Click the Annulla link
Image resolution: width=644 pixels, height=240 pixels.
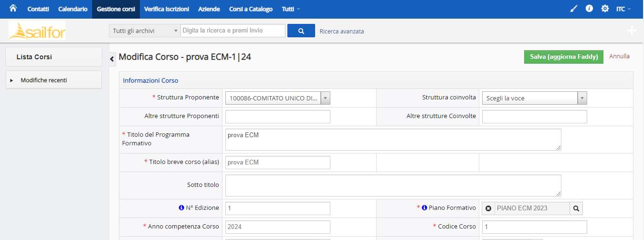(x=620, y=56)
